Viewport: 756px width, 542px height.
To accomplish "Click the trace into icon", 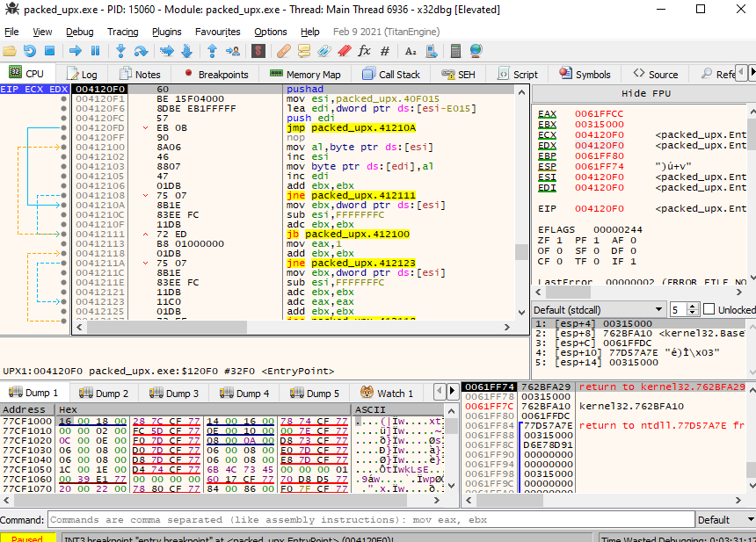I will click(167, 51).
